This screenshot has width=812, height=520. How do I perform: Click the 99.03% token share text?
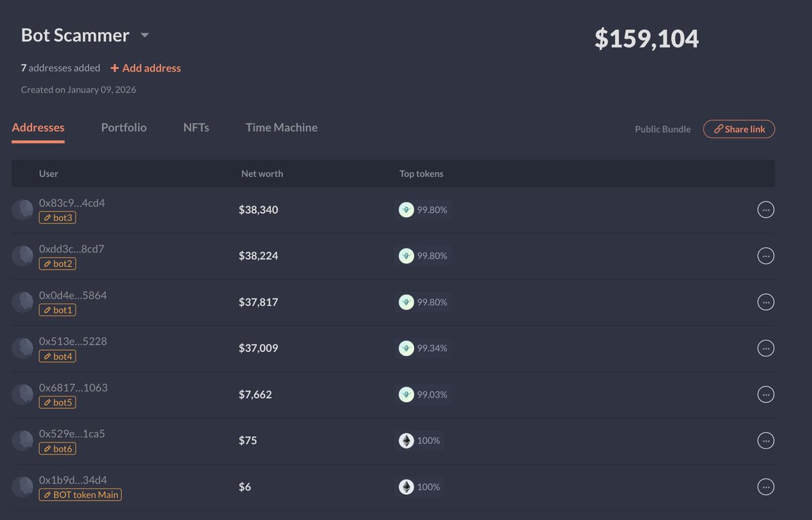[x=432, y=394]
